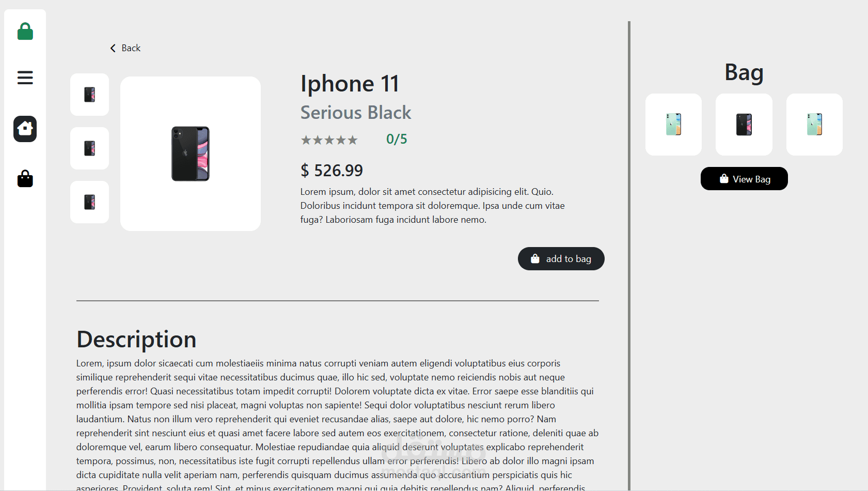The image size is (868, 491).
Task: Select the first star in the rating
Action: 306,140
